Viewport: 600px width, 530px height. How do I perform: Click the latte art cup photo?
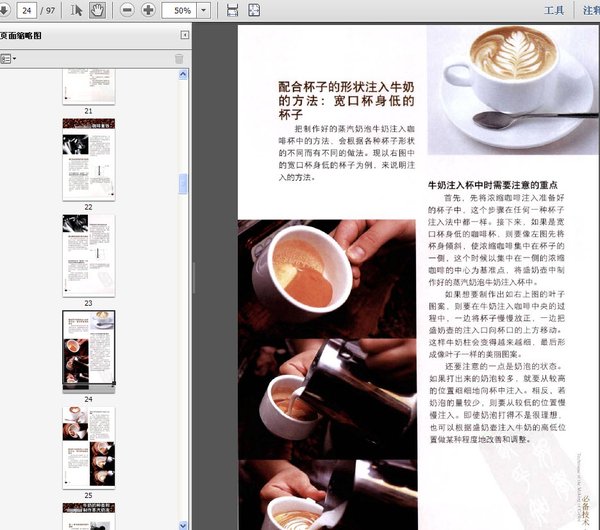coord(512,90)
